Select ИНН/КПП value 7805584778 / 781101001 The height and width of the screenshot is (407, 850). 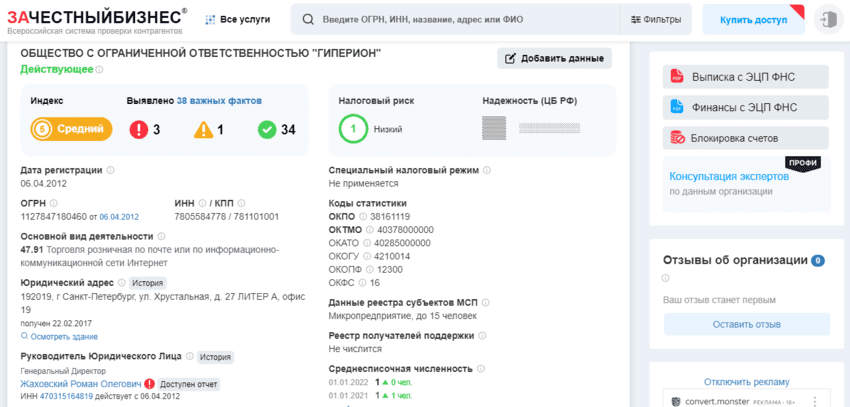[x=227, y=217]
